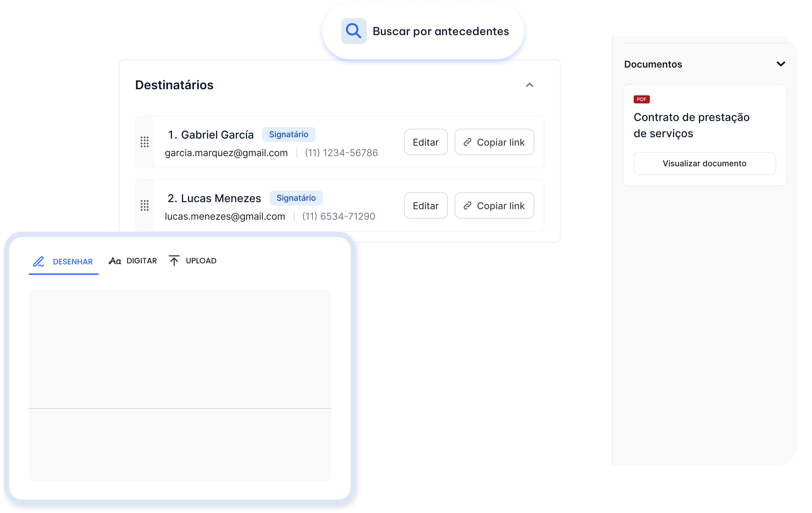Click Signatário badge next to Lucas Menezes
Image resolution: width=812 pixels, height=513 pixels.
296,198
